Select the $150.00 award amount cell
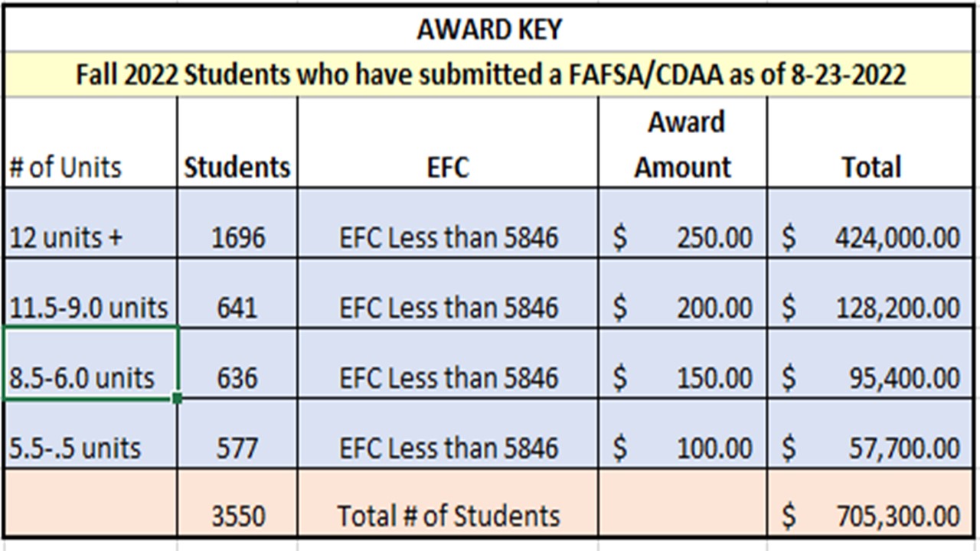The image size is (980, 551). 682,364
